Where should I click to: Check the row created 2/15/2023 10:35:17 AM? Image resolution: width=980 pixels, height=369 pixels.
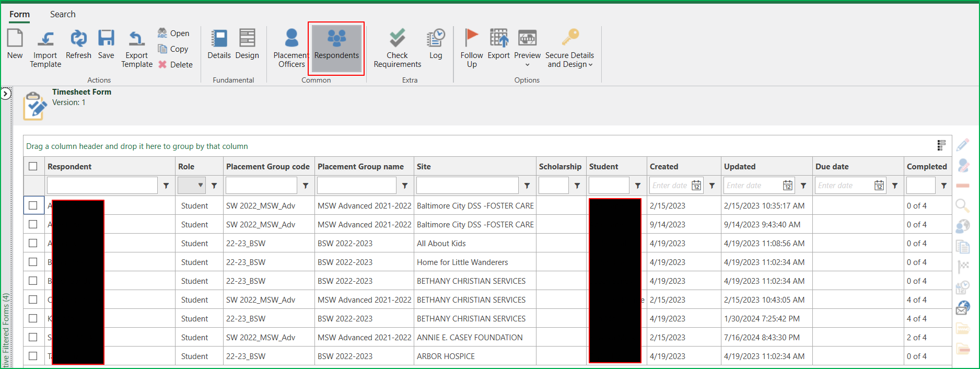[33, 205]
